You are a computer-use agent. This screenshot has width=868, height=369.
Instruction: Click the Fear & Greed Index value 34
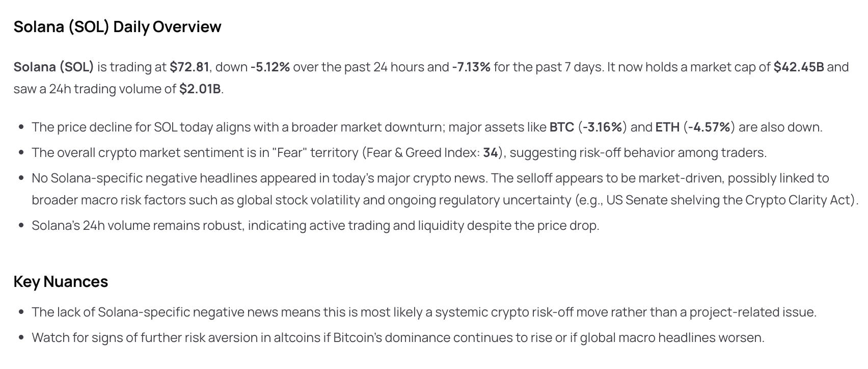[x=490, y=152]
